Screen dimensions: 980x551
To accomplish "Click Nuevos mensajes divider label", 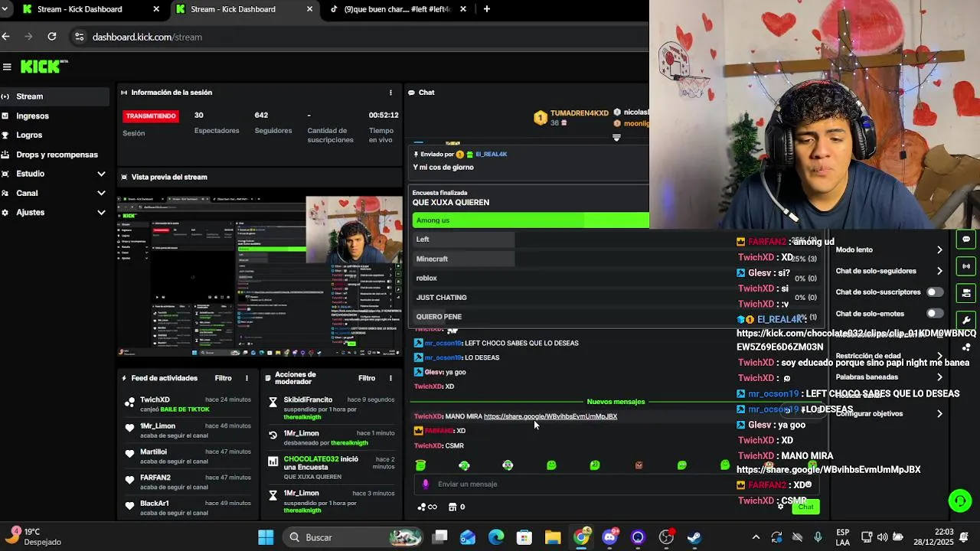I will click(x=616, y=402).
